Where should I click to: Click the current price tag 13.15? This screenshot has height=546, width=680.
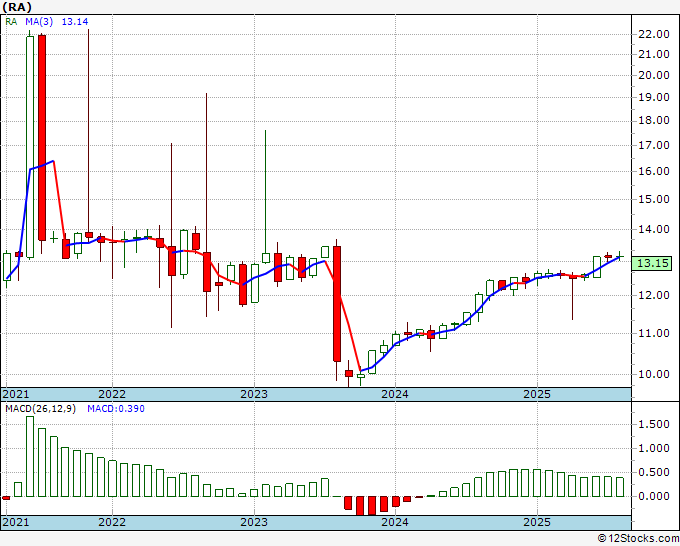click(652, 263)
